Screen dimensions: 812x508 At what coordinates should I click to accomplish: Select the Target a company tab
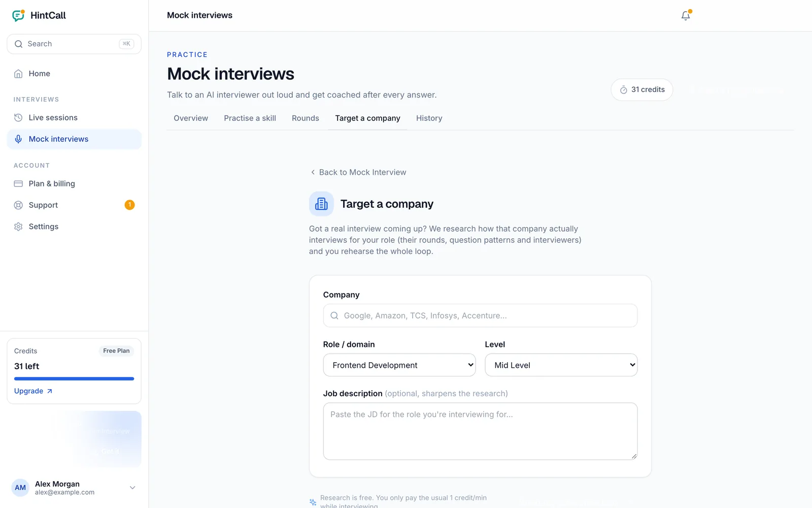coord(367,118)
